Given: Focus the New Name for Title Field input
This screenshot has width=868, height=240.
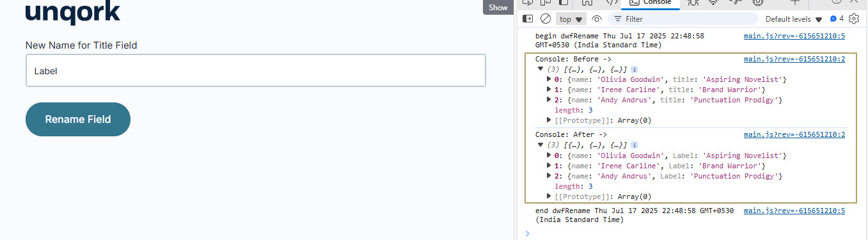Looking at the screenshot, I should (256, 70).
